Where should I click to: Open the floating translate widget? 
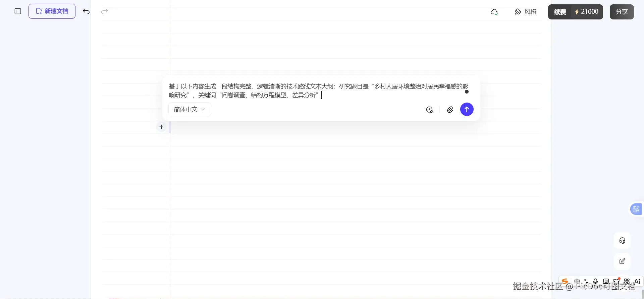(636, 209)
